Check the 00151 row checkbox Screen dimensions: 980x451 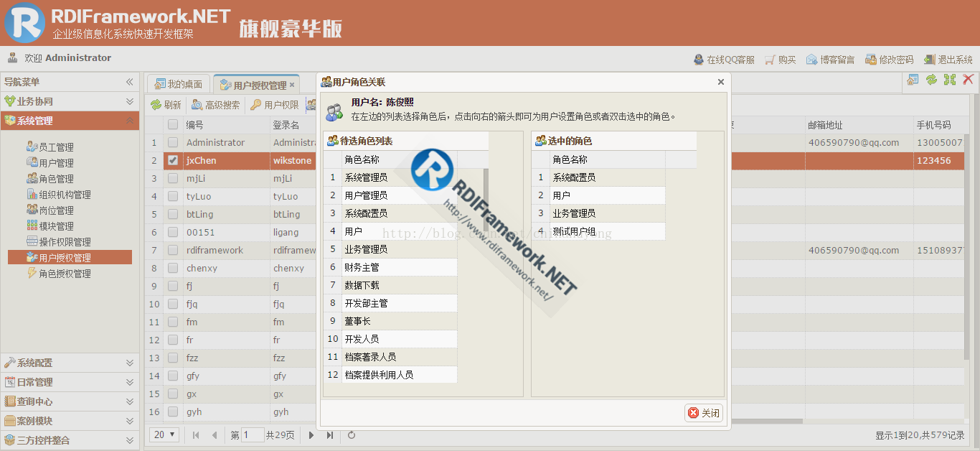(x=173, y=232)
